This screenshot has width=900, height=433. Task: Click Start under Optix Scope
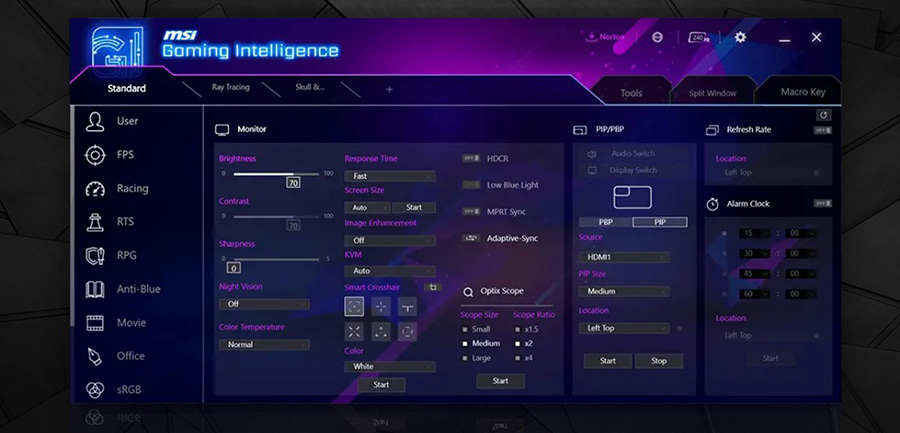point(500,381)
